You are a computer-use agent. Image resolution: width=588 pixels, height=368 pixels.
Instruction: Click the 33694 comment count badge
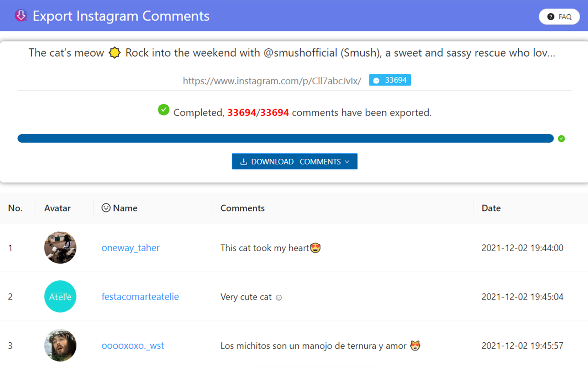(390, 80)
